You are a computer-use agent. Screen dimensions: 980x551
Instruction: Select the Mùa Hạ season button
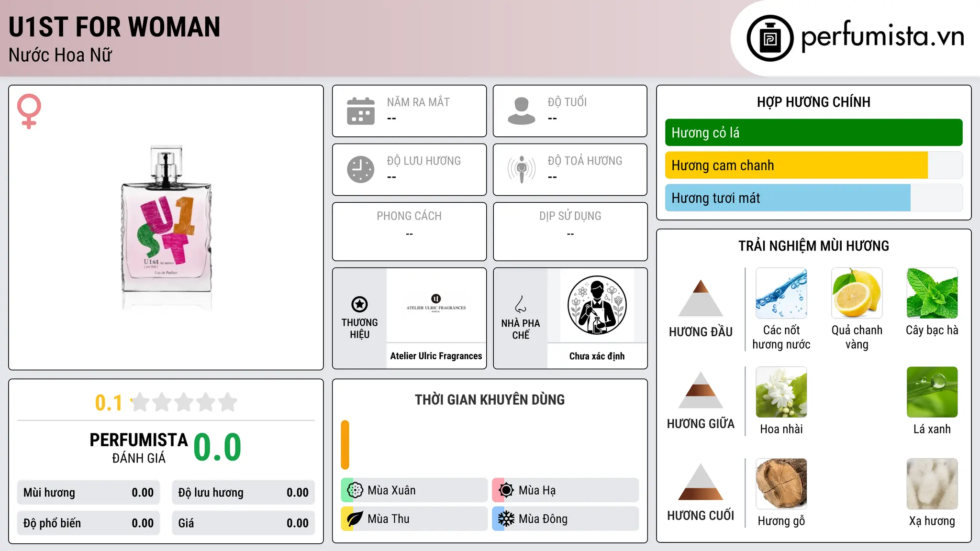point(565,490)
